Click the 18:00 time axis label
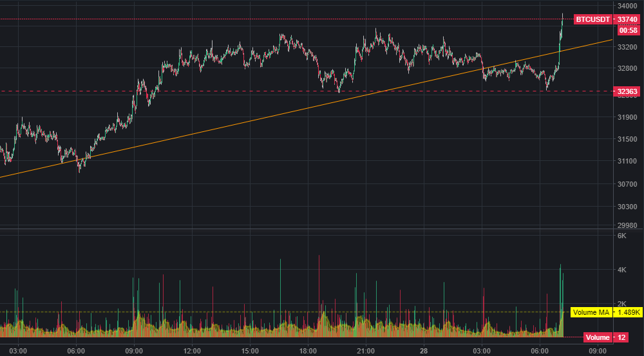The image size is (644, 356). (x=308, y=351)
